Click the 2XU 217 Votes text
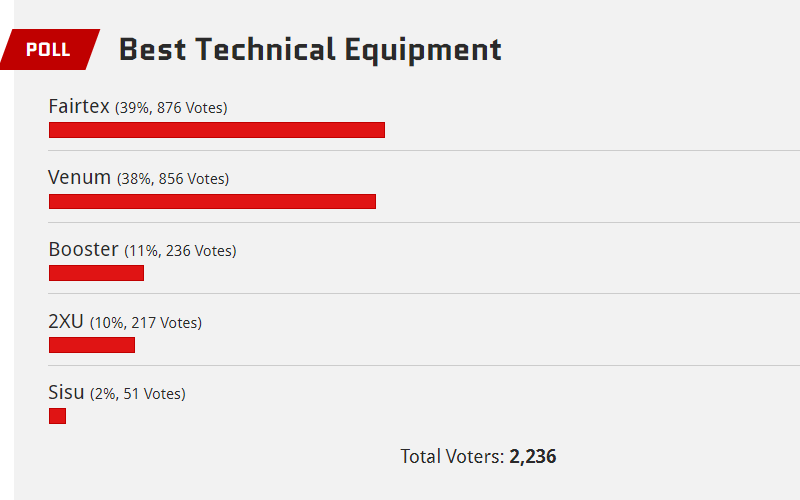This screenshot has height=500, width=800. pos(146,323)
